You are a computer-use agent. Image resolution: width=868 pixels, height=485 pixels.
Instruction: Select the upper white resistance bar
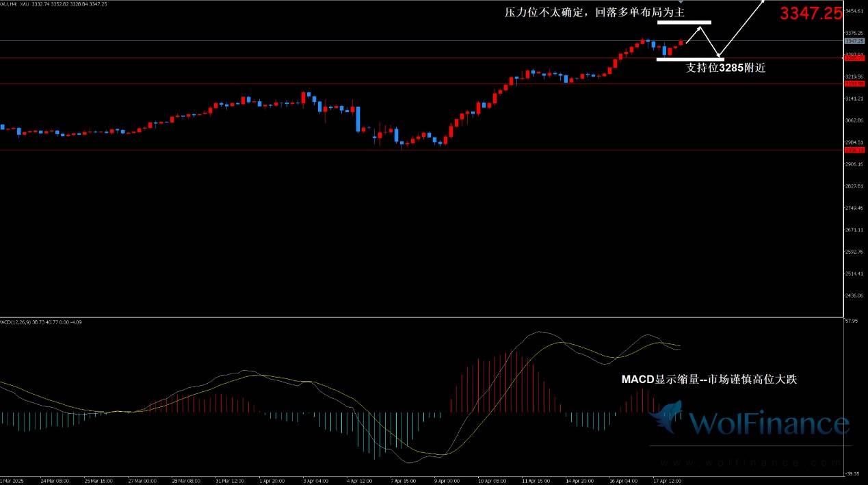684,23
